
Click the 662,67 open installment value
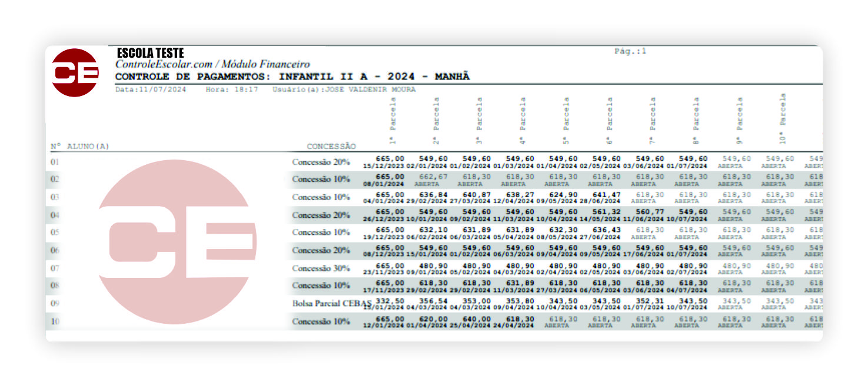[x=434, y=177]
